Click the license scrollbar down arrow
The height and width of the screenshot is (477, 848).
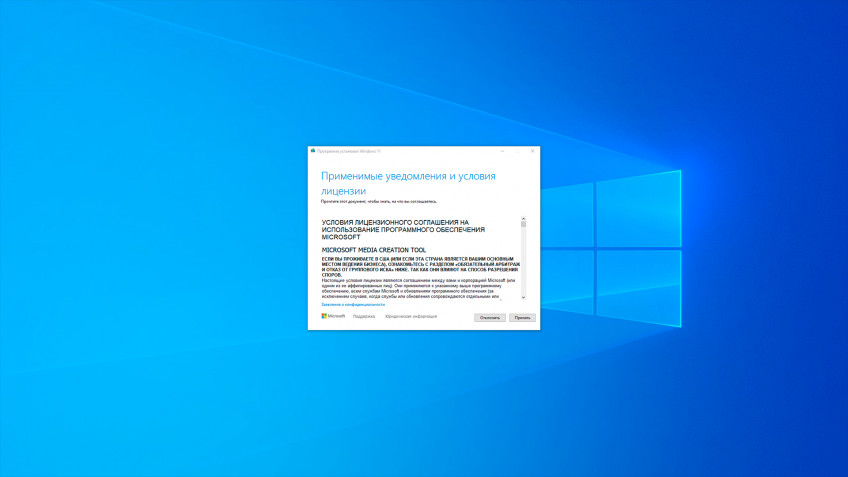(x=523, y=297)
